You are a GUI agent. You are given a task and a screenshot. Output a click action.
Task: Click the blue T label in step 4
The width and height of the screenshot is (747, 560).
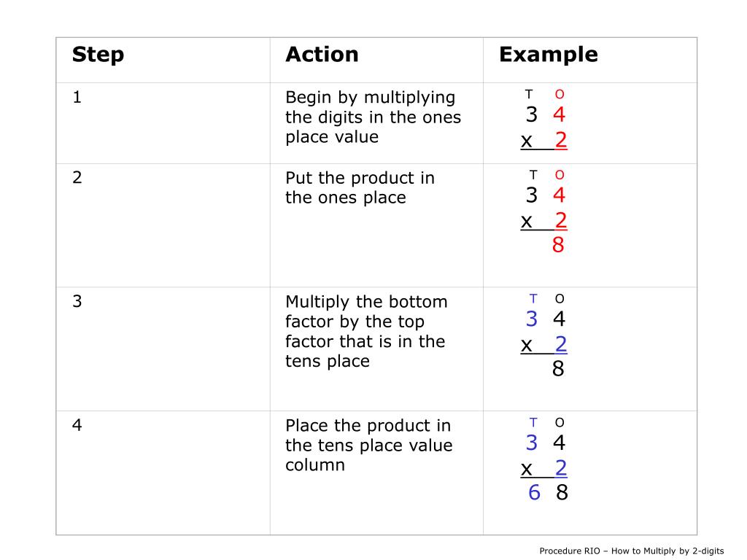pyautogui.click(x=533, y=423)
